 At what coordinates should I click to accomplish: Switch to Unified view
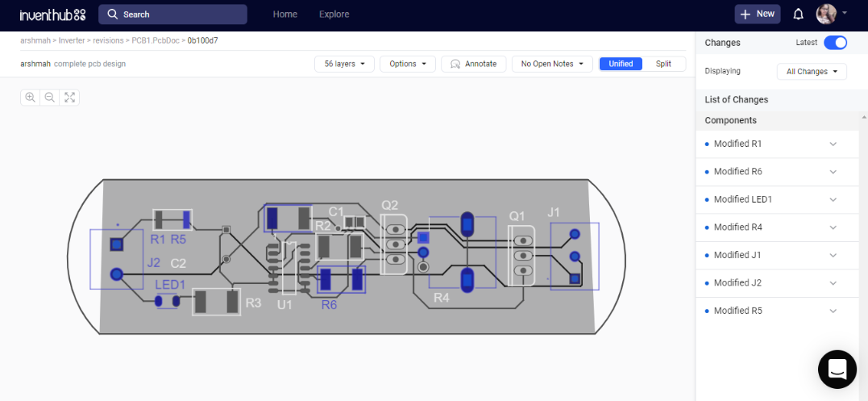[x=621, y=64]
